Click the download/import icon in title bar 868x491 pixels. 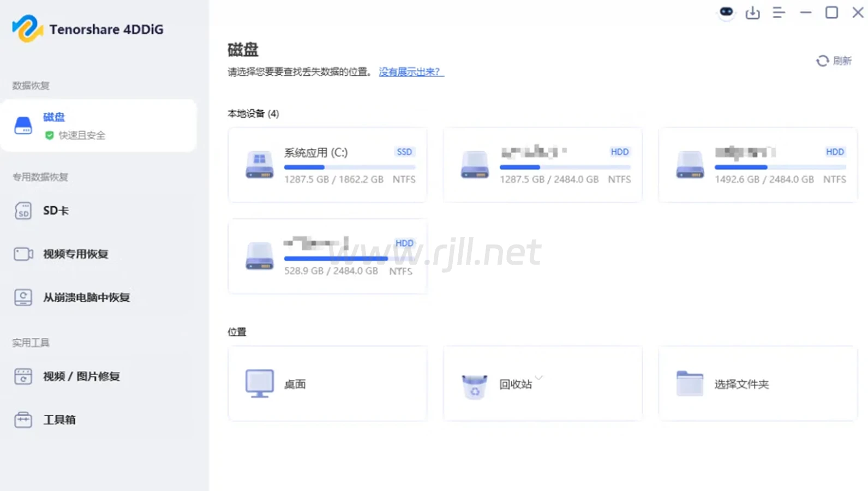[752, 13]
